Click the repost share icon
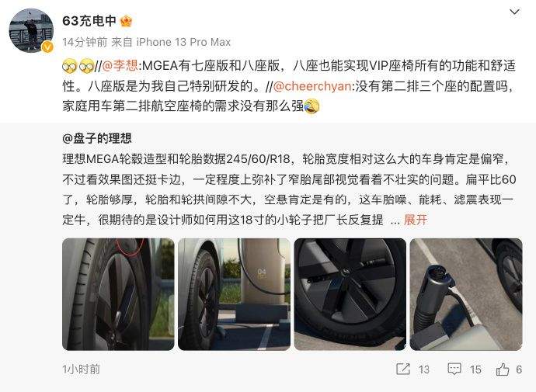Screen dimensions: 536x392 tap(402, 369)
